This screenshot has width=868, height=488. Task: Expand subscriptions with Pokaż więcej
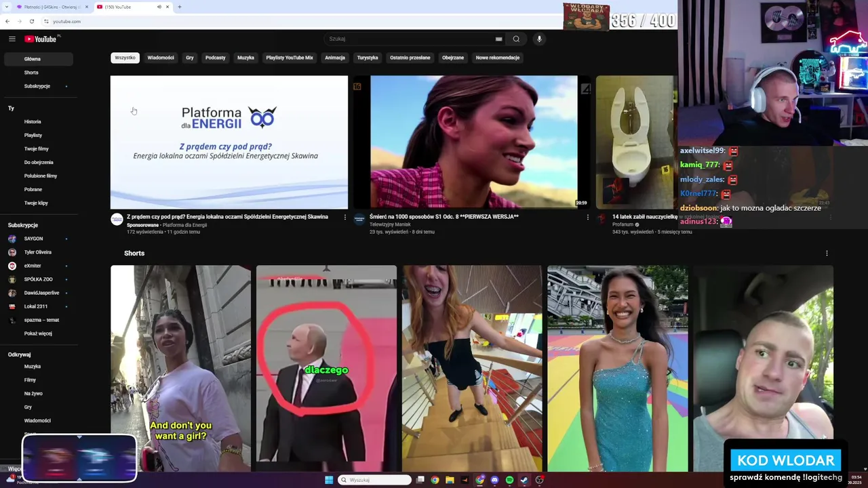pos(39,333)
